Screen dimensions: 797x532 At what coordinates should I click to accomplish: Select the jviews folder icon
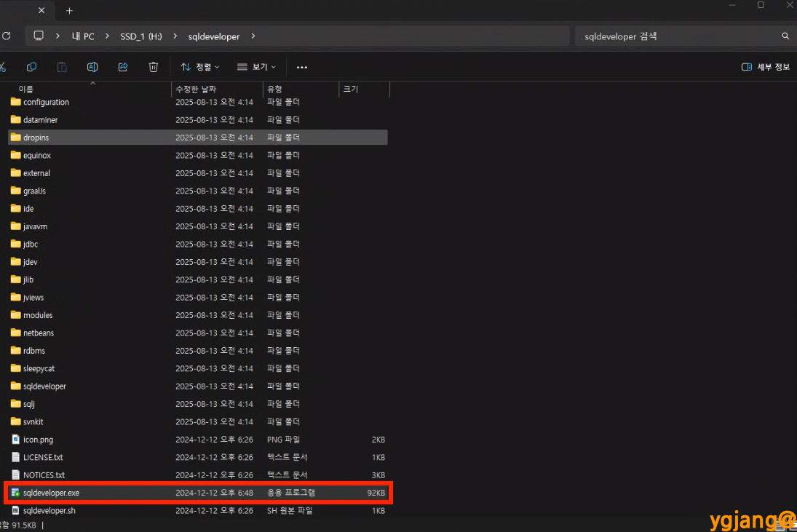click(16, 297)
